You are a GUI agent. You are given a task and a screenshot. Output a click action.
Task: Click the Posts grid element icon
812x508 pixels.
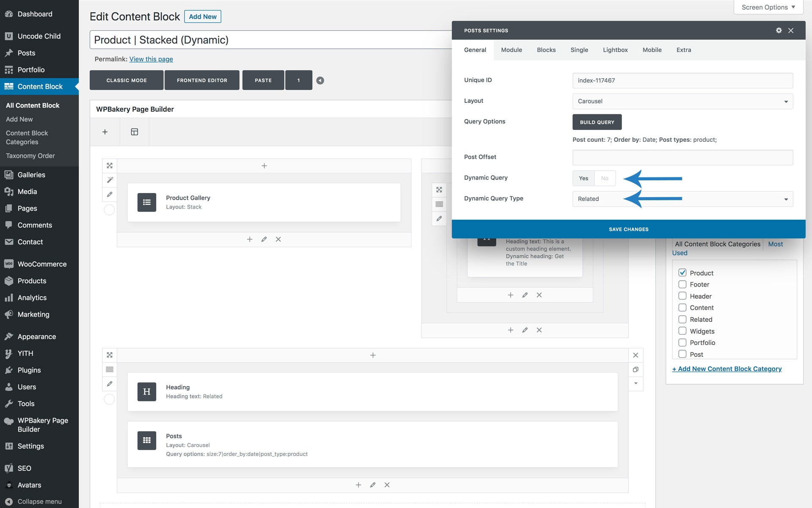click(147, 441)
